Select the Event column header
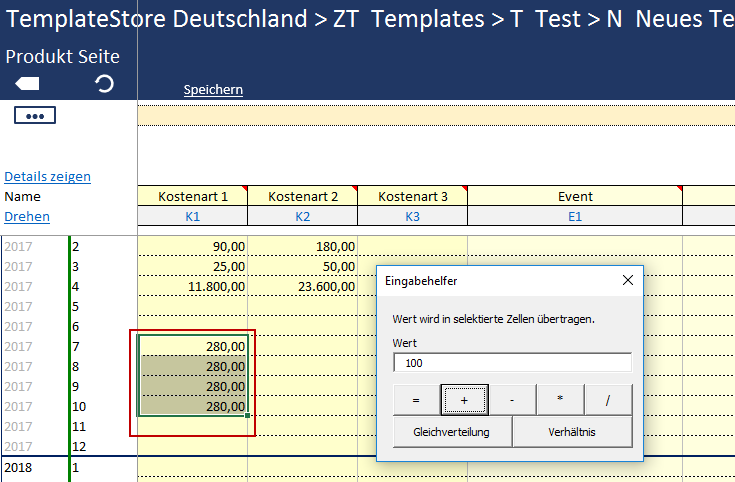The width and height of the screenshot is (735, 482). pos(575,197)
